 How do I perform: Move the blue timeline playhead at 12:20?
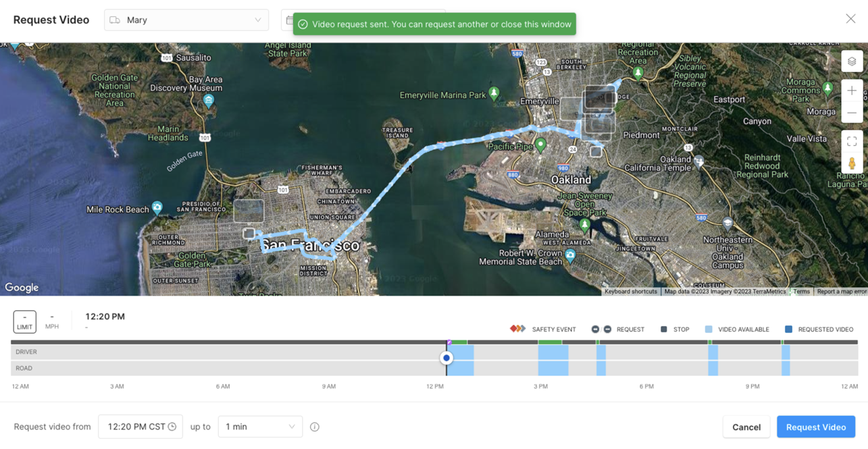click(446, 357)
